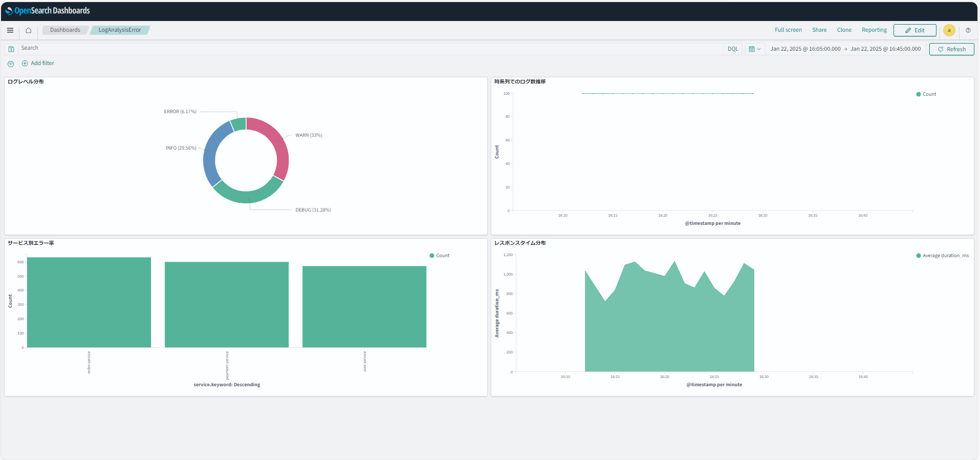Click the OpenSearch Dashboards logo

click(48, 11)
